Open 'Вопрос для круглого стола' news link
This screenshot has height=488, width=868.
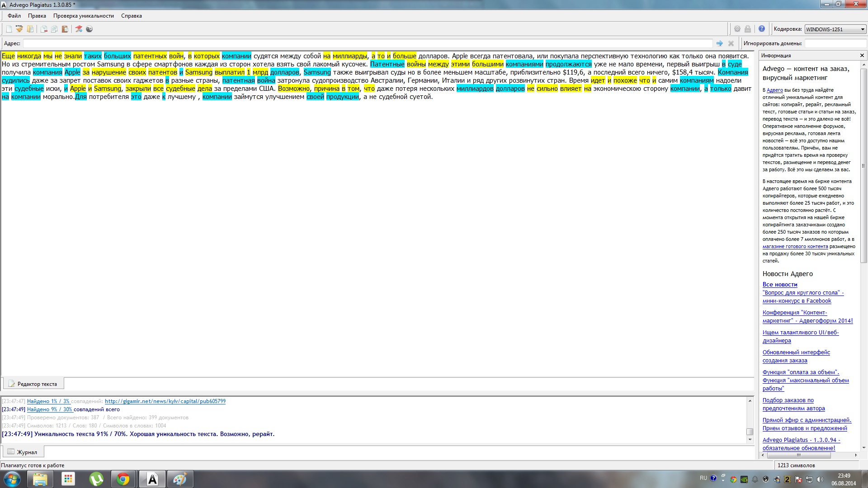[803, 297]
